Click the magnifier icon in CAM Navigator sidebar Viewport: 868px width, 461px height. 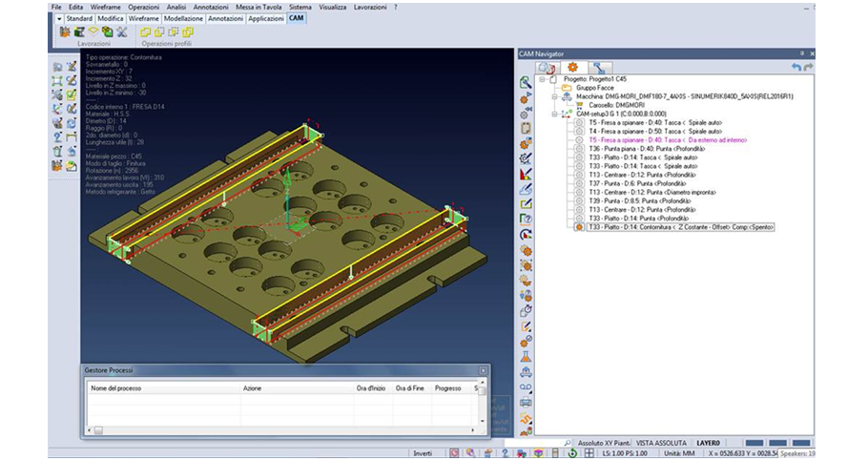point(526,83)
